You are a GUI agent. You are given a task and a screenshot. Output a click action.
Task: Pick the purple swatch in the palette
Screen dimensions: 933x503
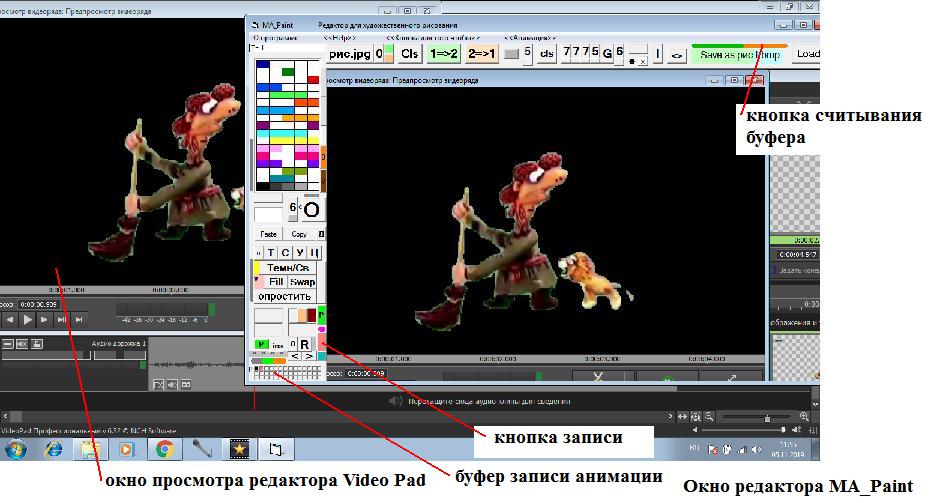pos(262,125)
